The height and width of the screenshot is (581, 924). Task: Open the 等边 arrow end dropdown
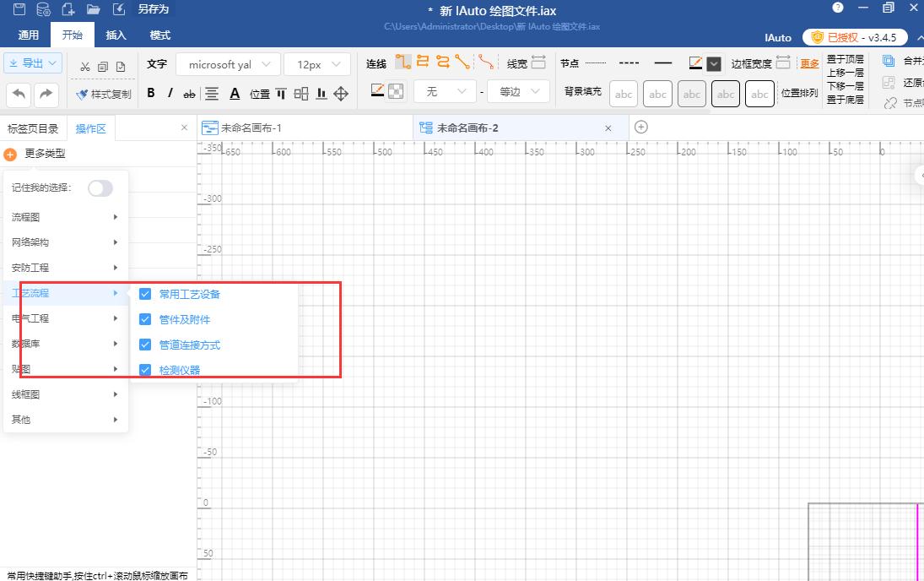pos(519,91)
